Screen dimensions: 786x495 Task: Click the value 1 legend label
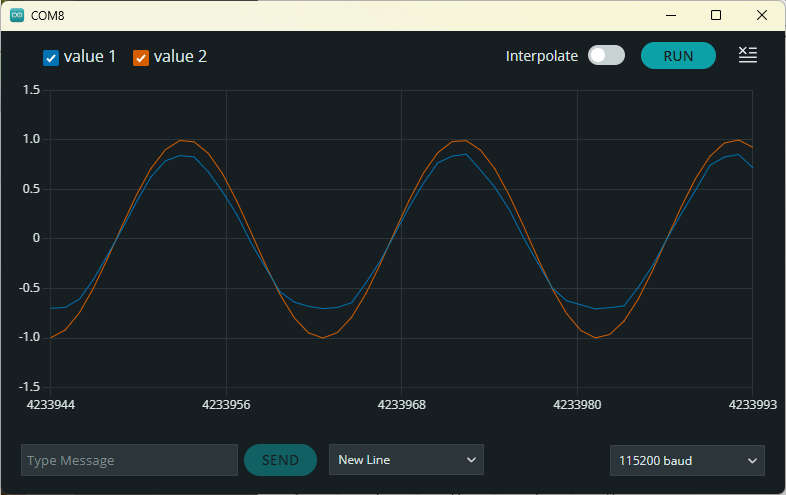point(90,57)
